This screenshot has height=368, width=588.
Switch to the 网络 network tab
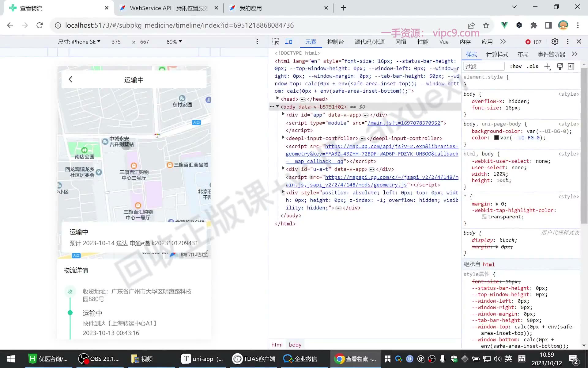401,42
